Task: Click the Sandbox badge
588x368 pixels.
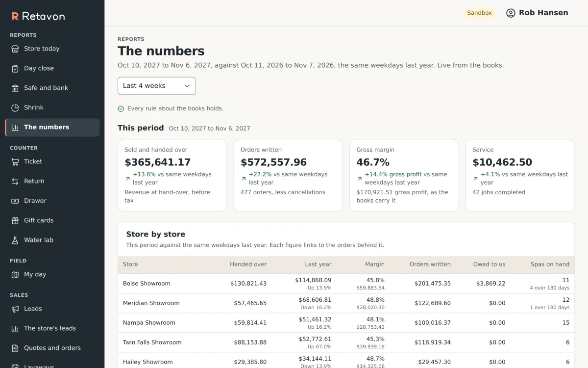Action: 479,13
